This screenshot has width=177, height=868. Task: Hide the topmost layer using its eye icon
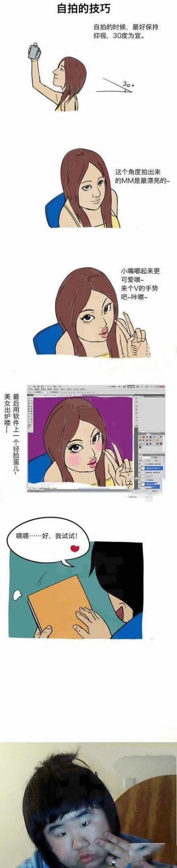click(x=139, y=464)
